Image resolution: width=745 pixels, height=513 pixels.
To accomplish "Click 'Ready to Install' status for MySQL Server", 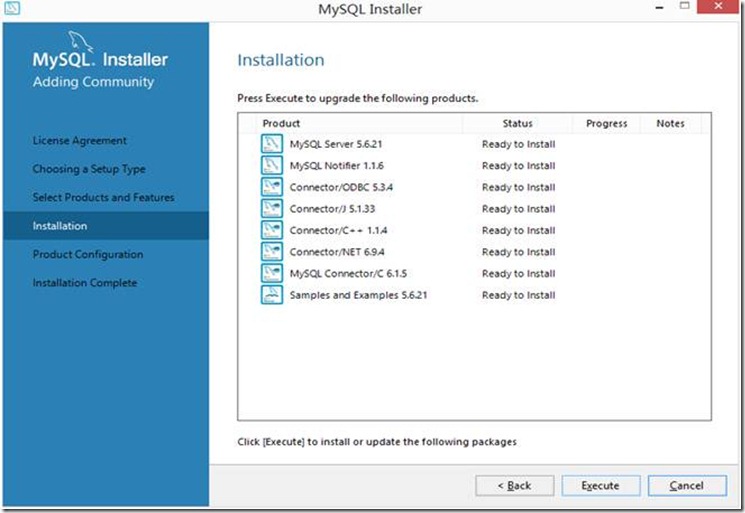I will pos(518,144).
